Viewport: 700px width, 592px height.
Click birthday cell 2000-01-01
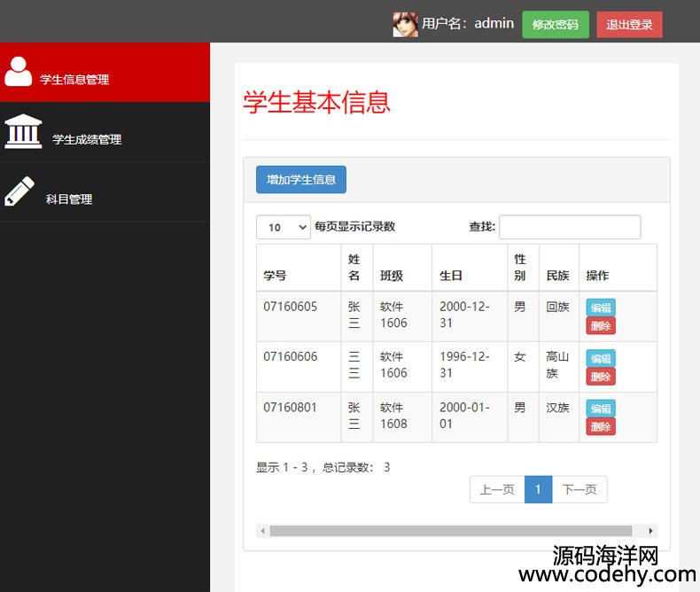470,417
